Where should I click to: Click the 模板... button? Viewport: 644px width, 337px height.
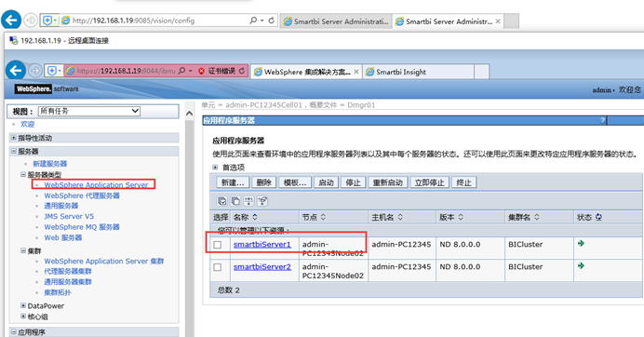[x=295, y=182]
